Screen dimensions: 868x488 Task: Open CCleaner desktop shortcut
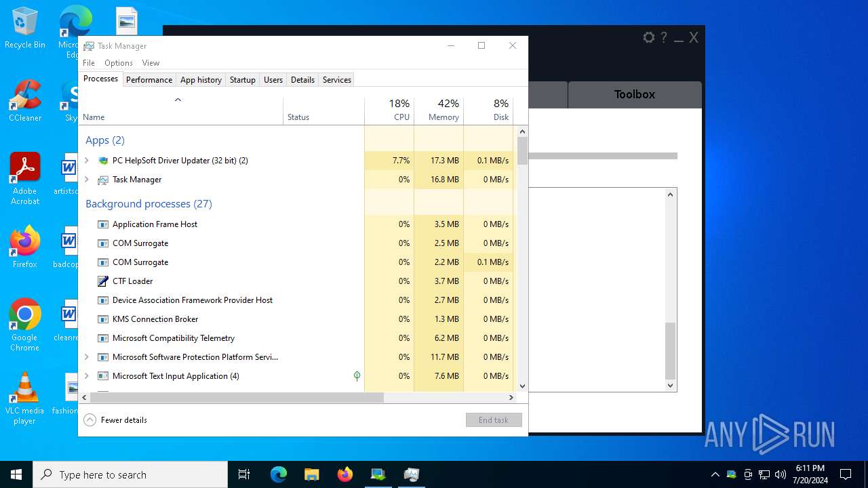(x=25, y=101)
